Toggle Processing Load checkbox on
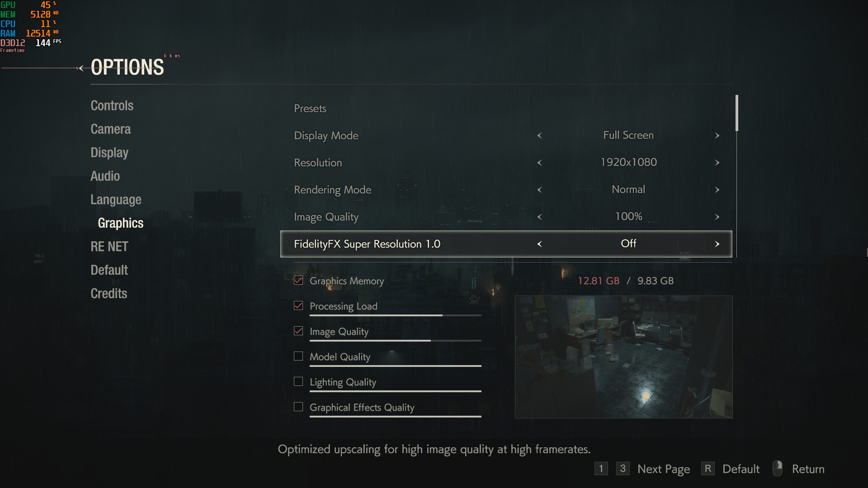Screen dimensions: 868x488 point(298,305)
